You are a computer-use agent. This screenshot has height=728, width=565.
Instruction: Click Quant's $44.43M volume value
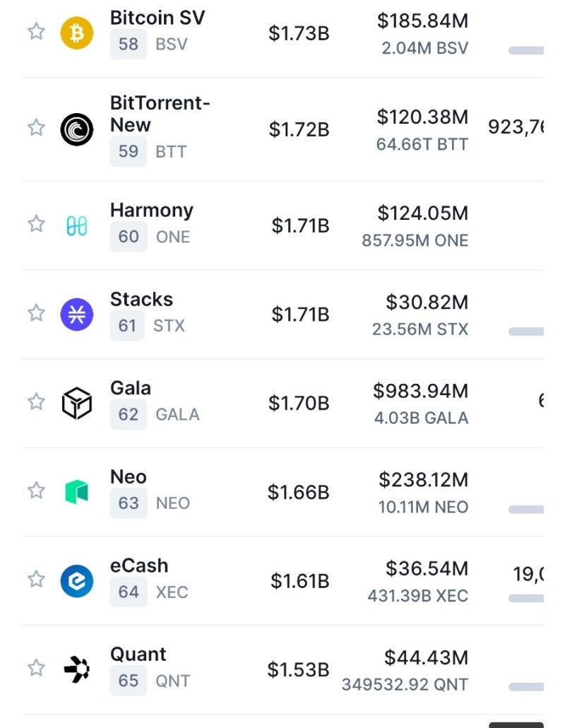pos(426,658)
